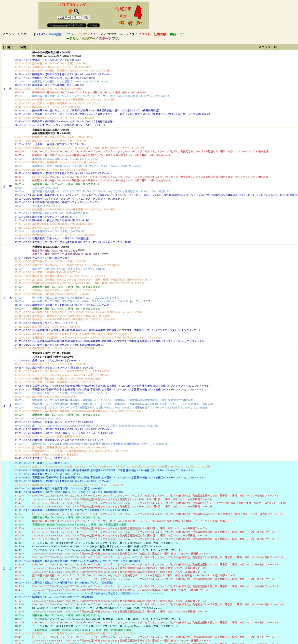Click the テレビ color legend label
Image resolution: width=298 pixels, height=644 pixels.
(x=40, y=34)
